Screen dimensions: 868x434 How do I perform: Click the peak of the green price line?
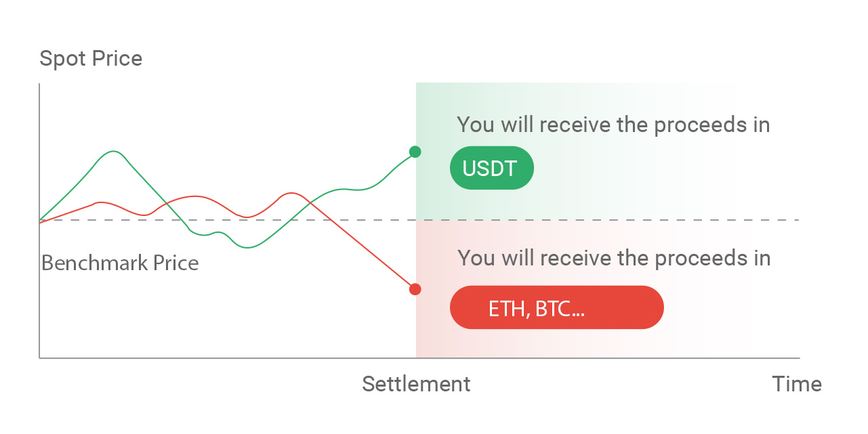[114, 152]
